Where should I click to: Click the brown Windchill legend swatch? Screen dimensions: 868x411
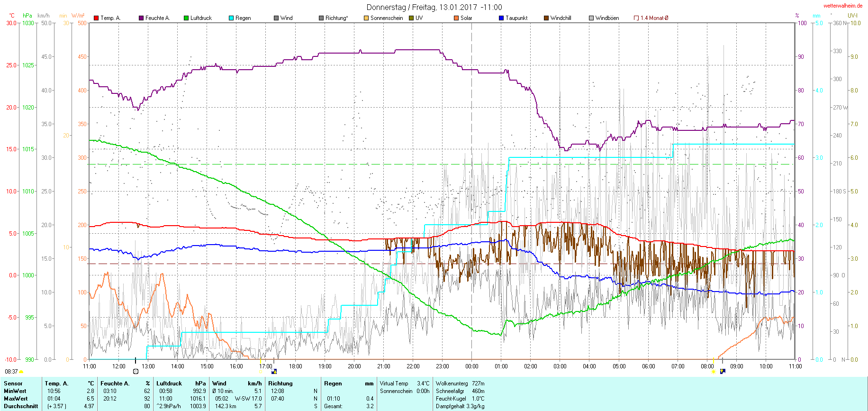(546, 18)
